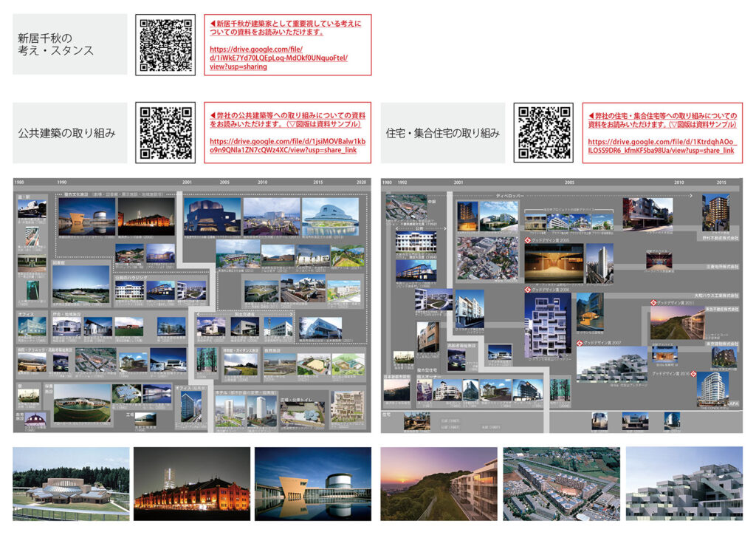The image size is (756, 535).
Task: Open the bottom-row photo of terraced gray housing
Action: 684,484
